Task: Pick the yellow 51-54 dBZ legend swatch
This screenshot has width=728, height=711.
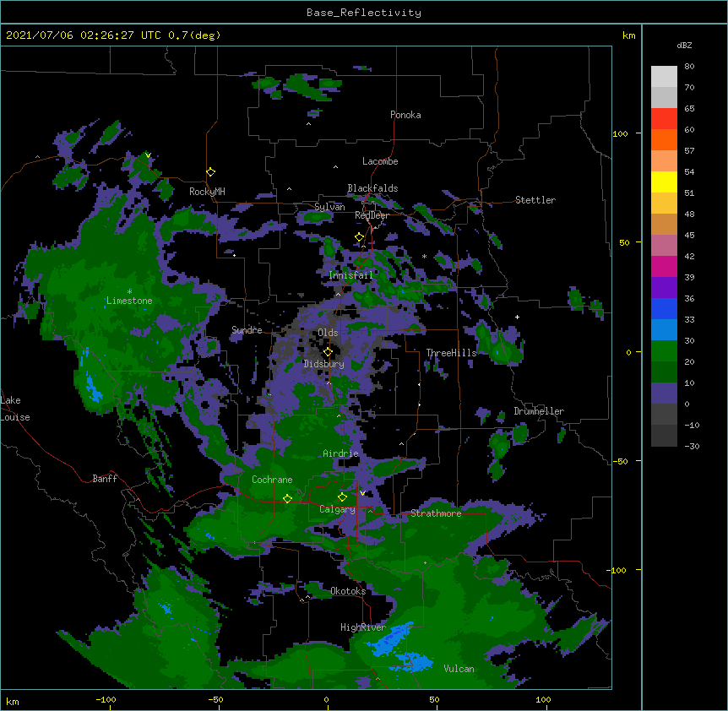Action: point(664,182)
